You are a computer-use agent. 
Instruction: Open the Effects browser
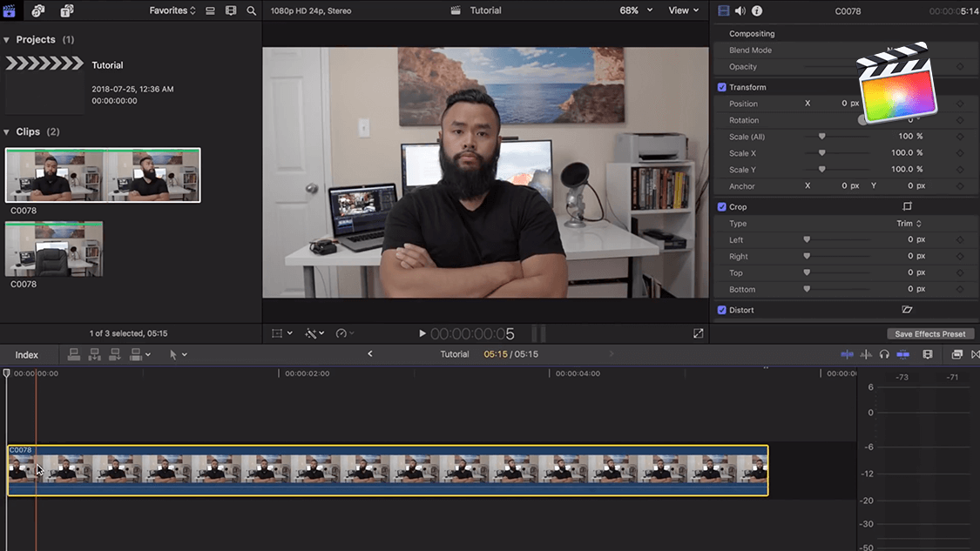click(x=956, y=354)
